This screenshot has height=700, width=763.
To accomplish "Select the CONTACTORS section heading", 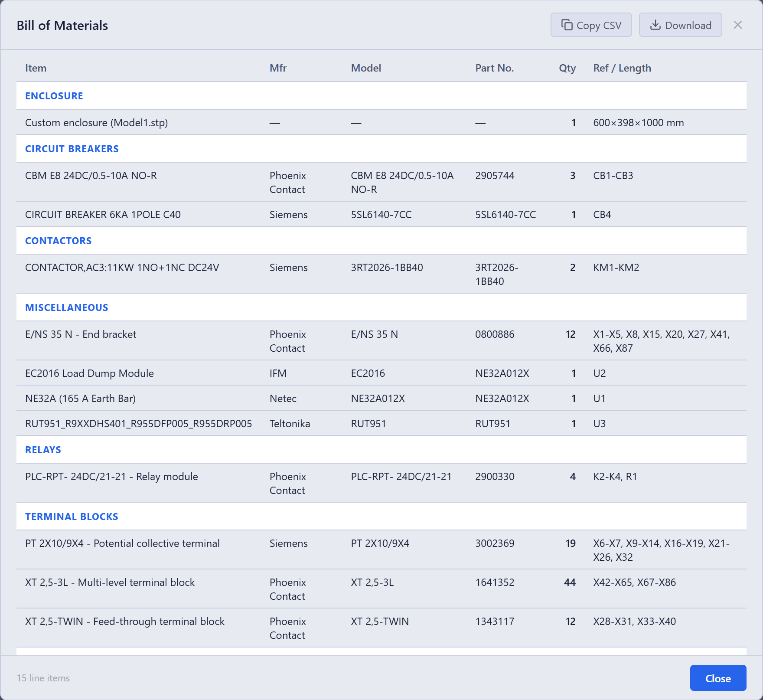I will 59,241.
